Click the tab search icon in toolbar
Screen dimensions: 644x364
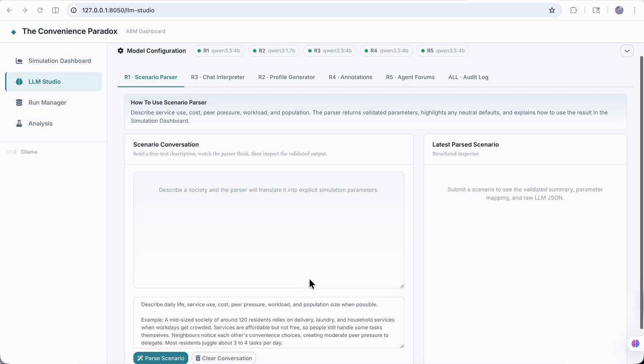[596, 10]
